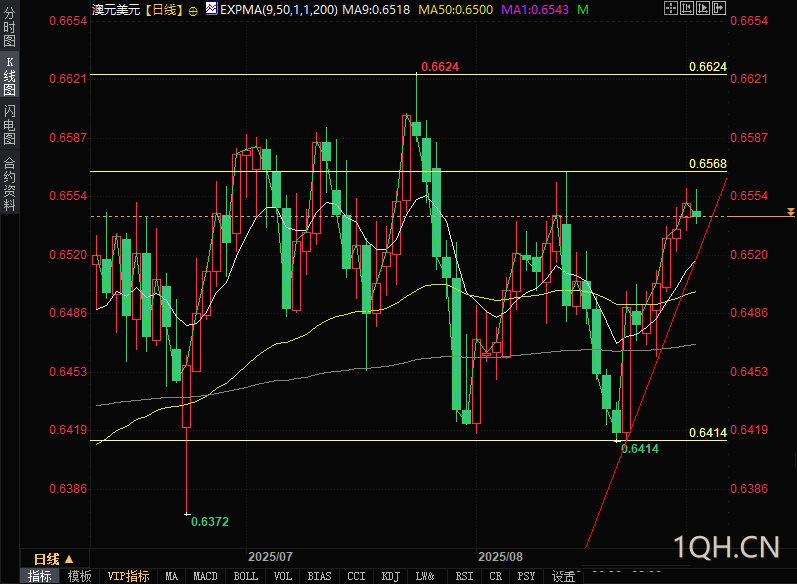Click the last small icon at top-right
Screen dimensions: 797x584
717,8
